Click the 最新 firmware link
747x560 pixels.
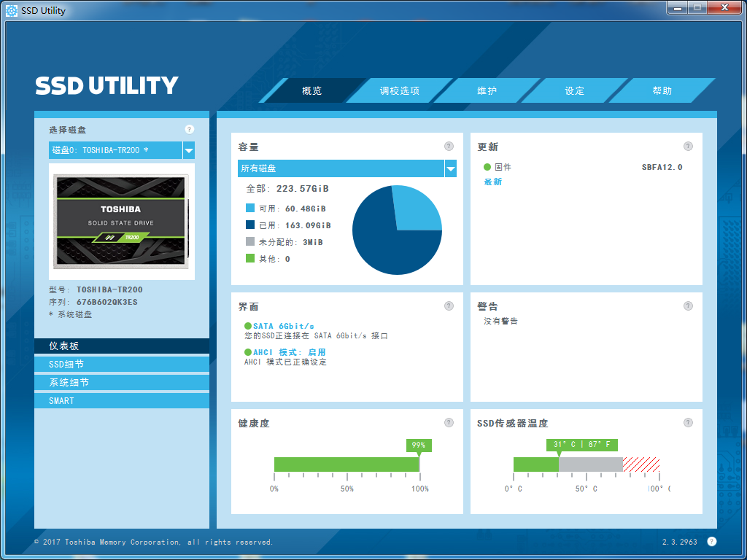tap(493, 182)
